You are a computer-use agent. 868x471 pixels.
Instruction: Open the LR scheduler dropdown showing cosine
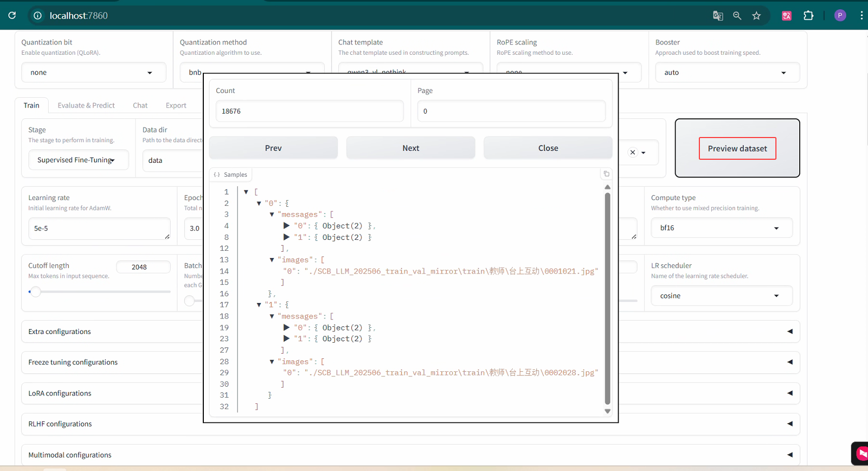tap(722, 296)
